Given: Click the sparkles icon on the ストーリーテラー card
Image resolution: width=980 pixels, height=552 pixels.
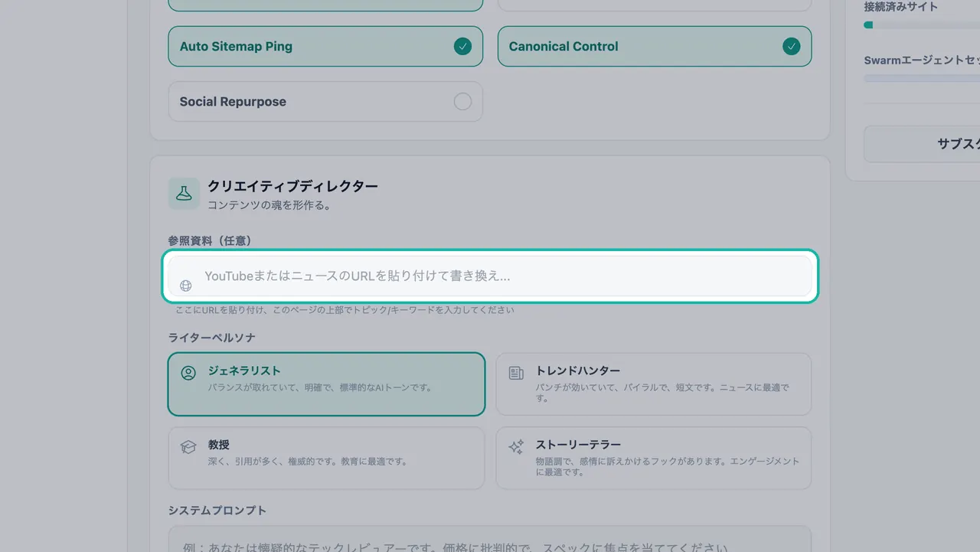Looking at the screenshot, I should coord(516,446).
